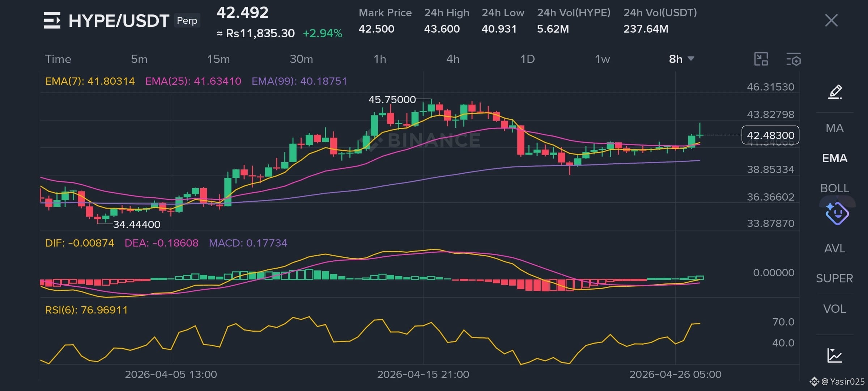
Task: Click the @Yasir025 username
Action: pyautogui.click(x=843, y=382)
